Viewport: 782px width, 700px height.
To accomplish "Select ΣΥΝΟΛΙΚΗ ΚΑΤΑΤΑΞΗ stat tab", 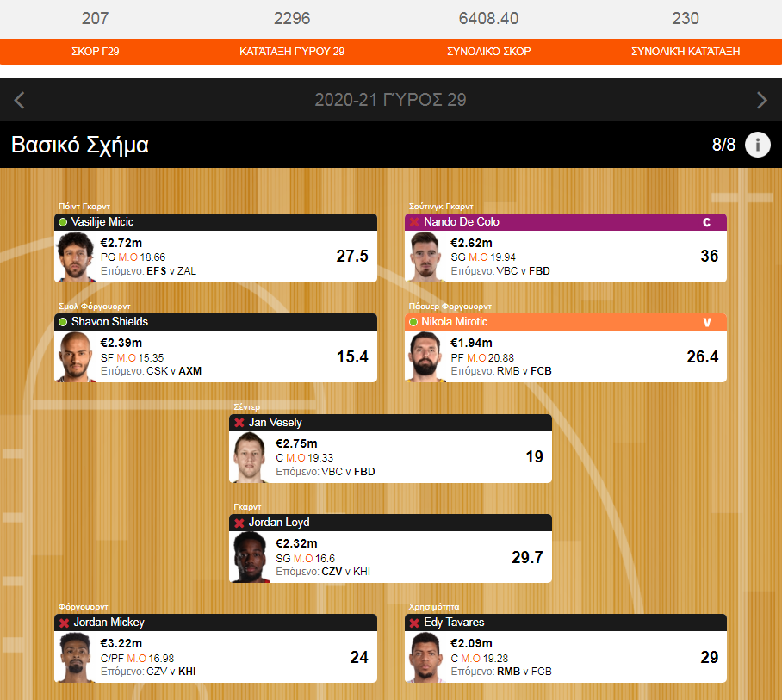I will pyautogui.click(x=686, y=52).
